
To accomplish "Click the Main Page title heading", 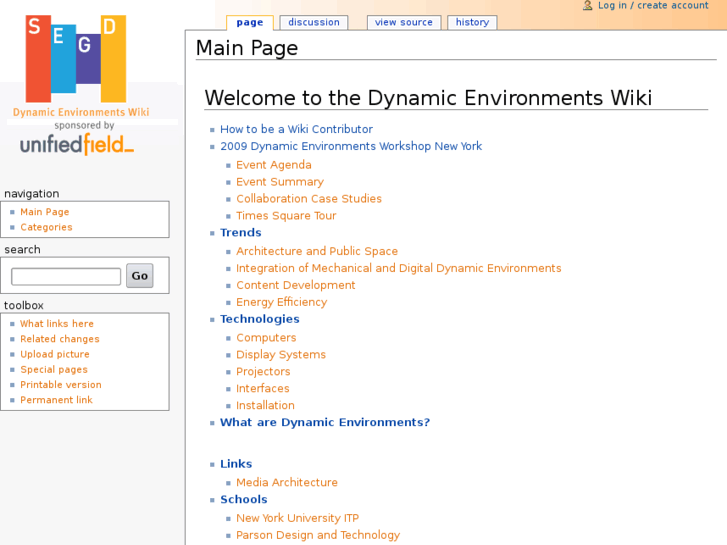I will tap(247, 48).
